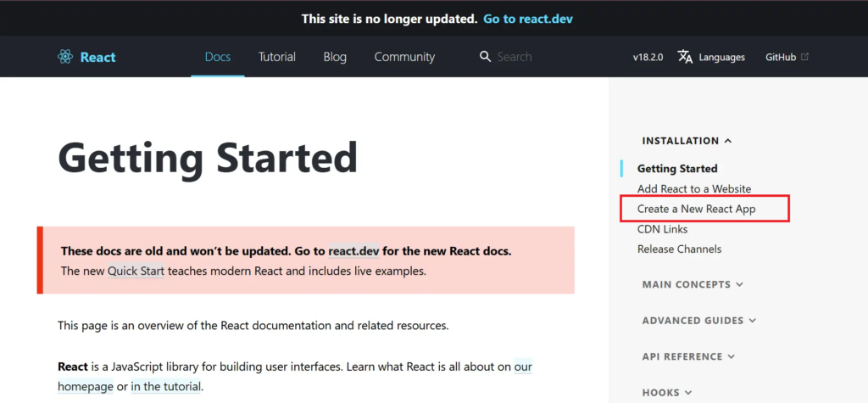The width and height of the screenshot is (868, 403).
Task: Open the Tutorial tab
Action: 277,57
